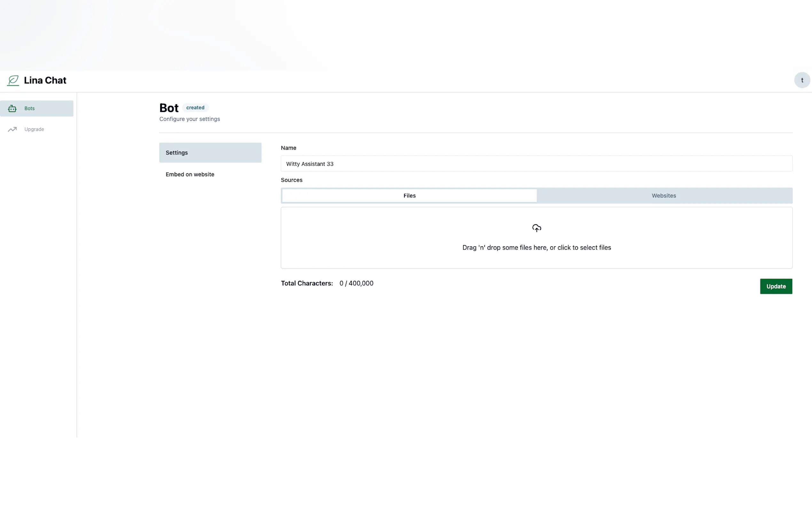
Task: Click the Sources field label
Action: (291, 180)
